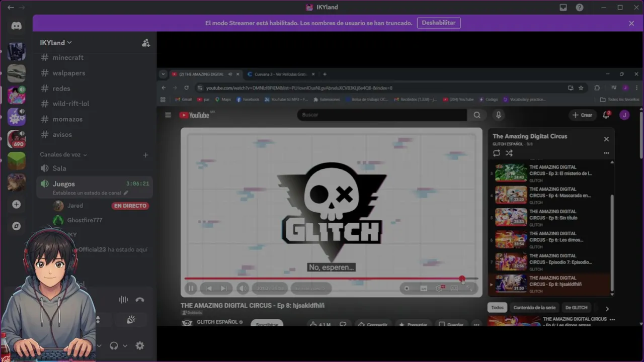
Task: Select the De GLITCH chip
Action: click(x=576, y=308)
